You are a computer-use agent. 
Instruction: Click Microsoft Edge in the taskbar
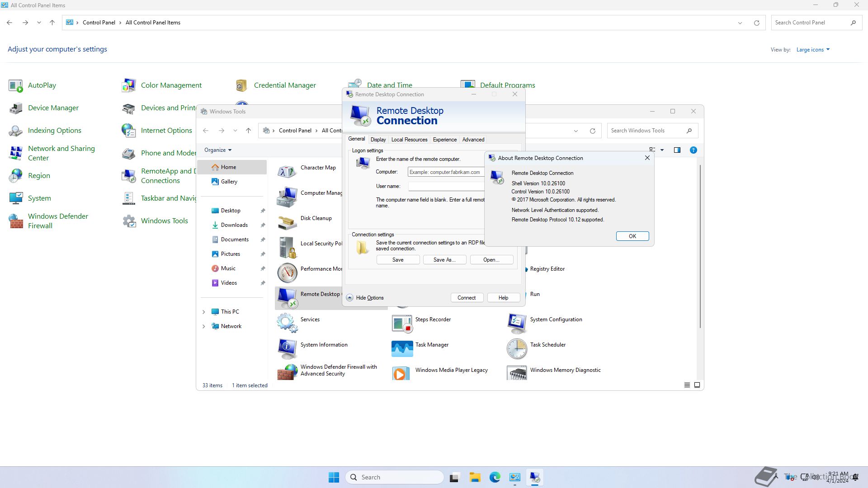(x=495, y=477)
